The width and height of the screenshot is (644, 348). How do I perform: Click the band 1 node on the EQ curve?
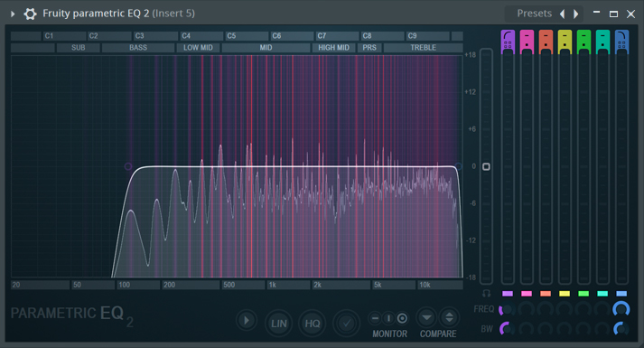tap(128, 166)
